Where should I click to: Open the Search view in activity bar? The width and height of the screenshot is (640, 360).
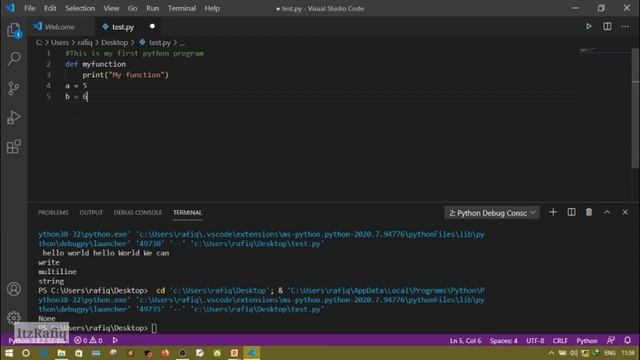(13, 58)
